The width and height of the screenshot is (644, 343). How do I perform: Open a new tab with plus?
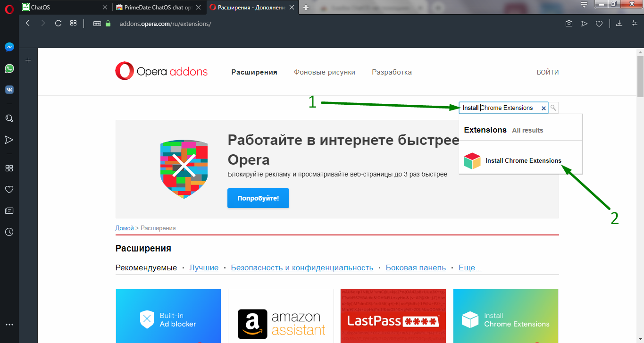pos(306,7)
